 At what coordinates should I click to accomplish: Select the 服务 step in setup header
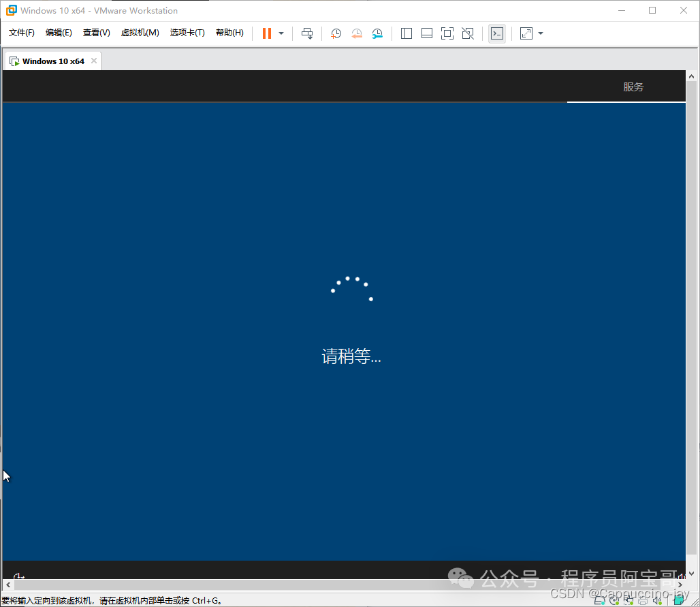(633, 87)
